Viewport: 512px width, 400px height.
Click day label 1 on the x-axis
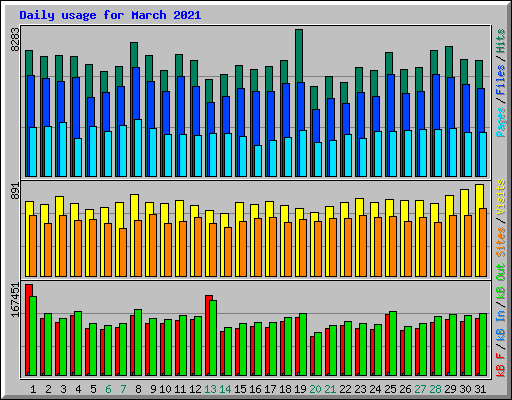[x=33, y=389]
